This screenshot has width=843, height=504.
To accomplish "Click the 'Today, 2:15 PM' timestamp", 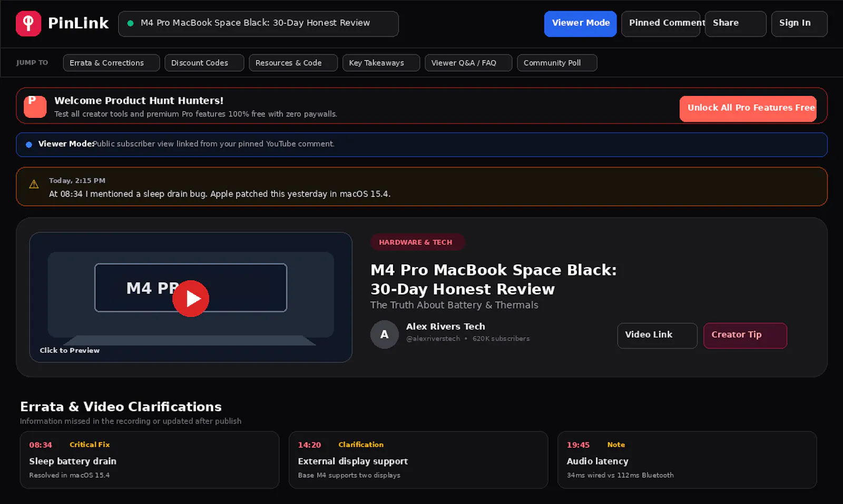I will pyautogui.click(x=77, y=180).
